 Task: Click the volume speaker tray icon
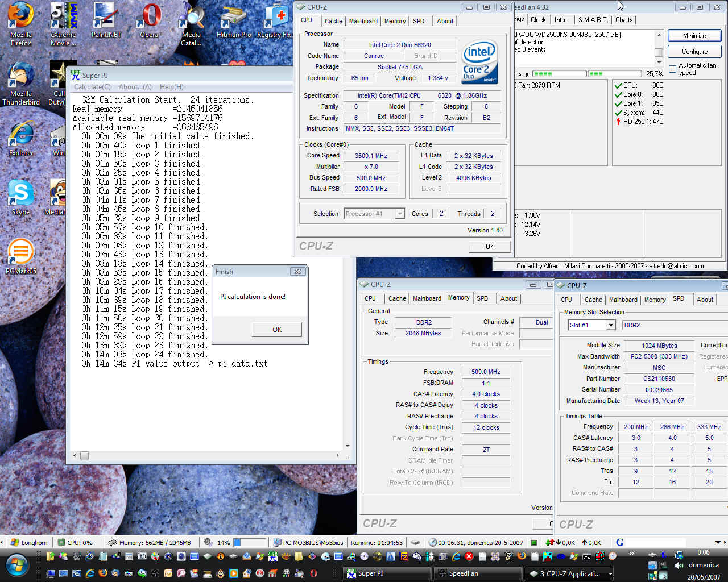coord(679,566)
